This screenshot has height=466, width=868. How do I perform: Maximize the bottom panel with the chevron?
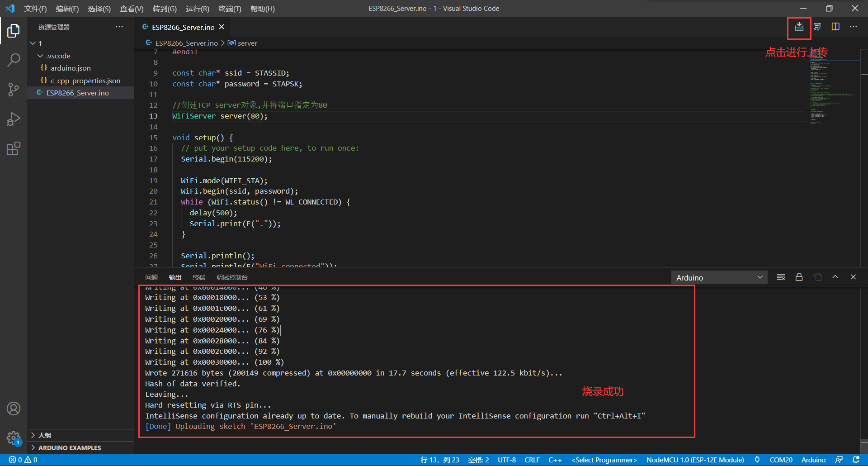coord(835,277)
